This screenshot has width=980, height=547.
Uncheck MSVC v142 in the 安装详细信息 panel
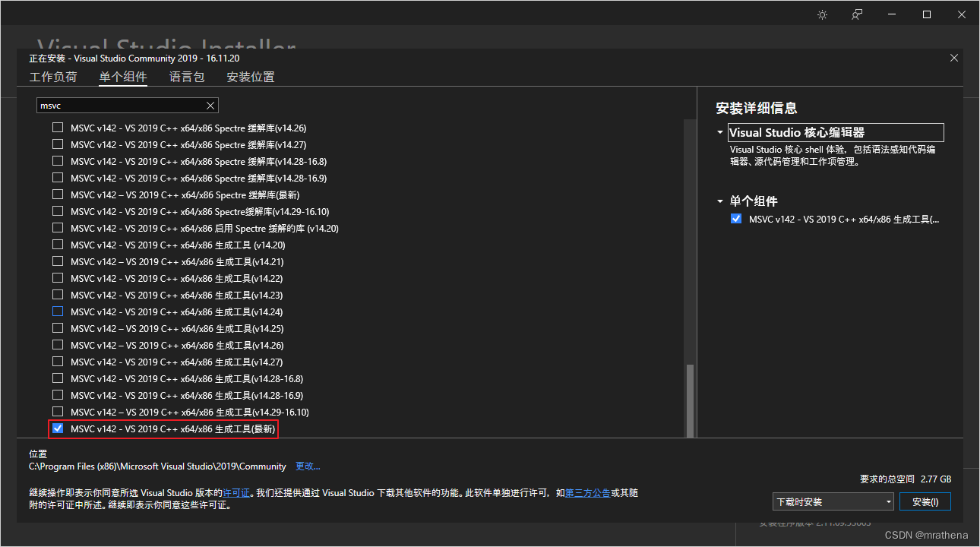pyautogui.click(x=735, y=219)
